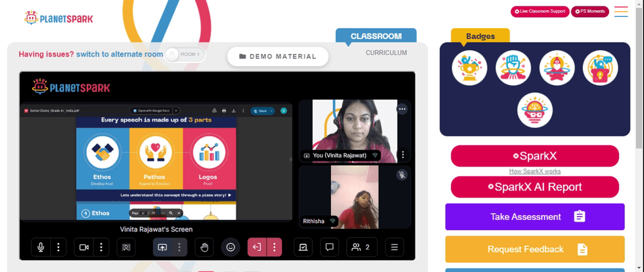
Task: Open the horizontal three-dot menu on Vinita's tile
Action: [402, 109]
